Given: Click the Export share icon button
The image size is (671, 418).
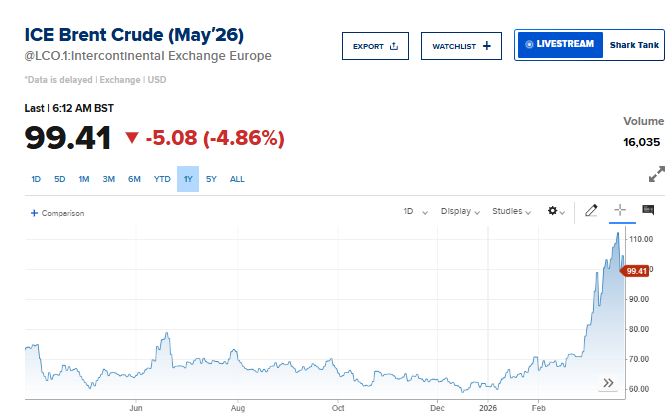Looking at the screenshot, I should click(375, 46).
